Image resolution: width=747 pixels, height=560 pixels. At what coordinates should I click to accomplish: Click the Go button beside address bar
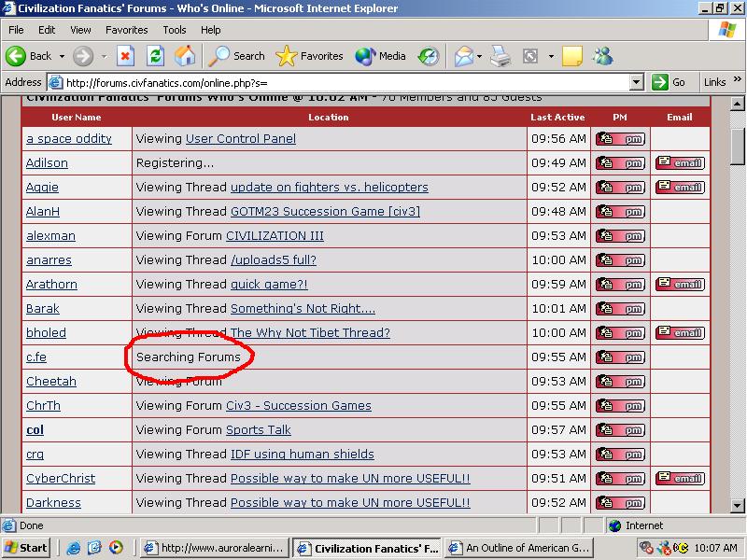pos(669,82)
